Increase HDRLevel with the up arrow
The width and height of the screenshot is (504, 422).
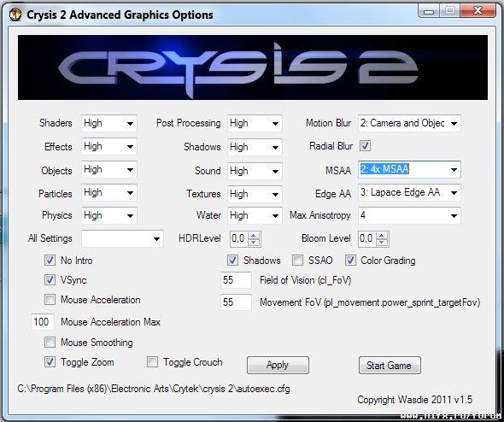254,235
